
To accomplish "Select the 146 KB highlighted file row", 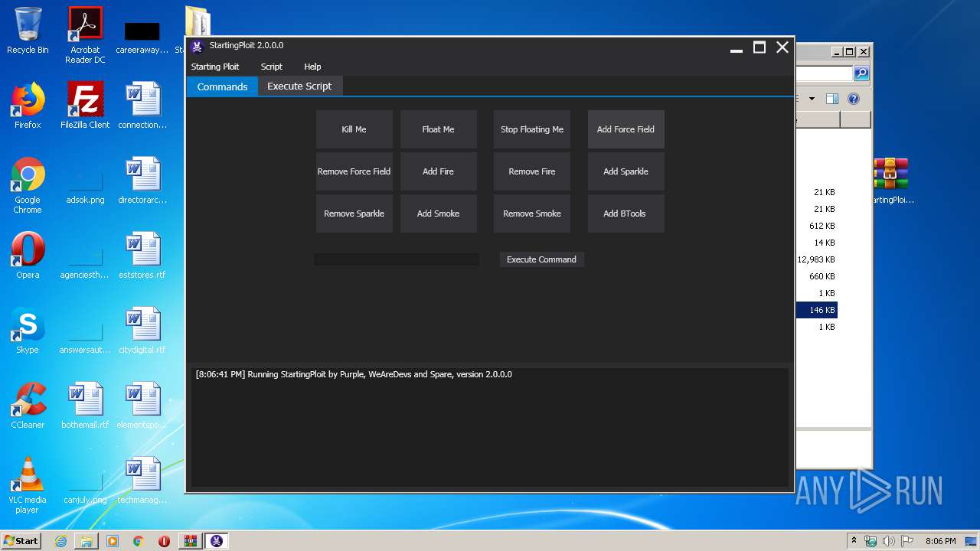I will click(817, 310).
